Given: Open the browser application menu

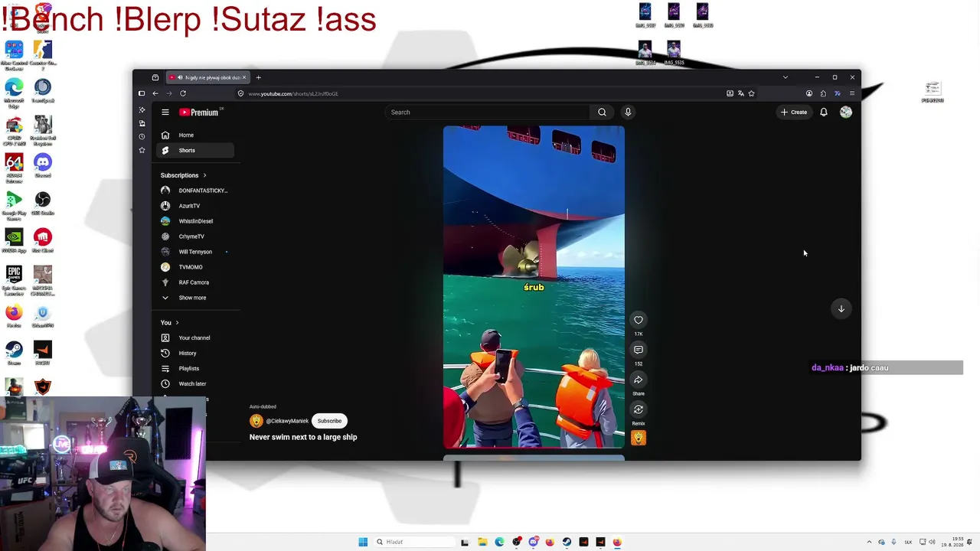Looking at the screenshot, I should (x=852, y=93).
